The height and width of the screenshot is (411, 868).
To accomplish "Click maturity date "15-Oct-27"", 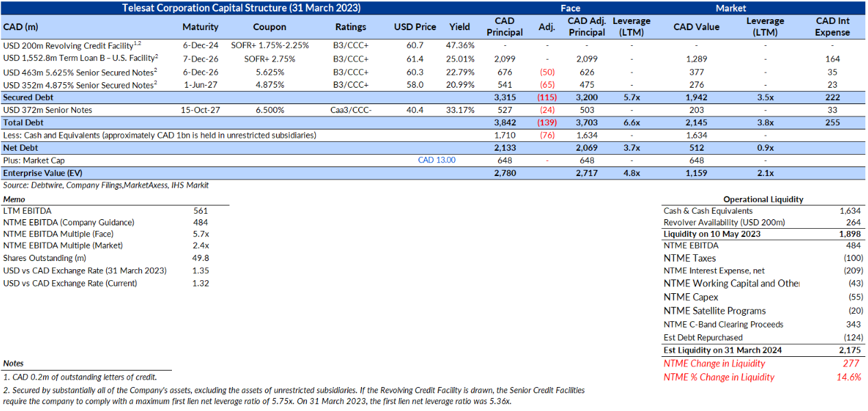I will (x=201, y=110).
